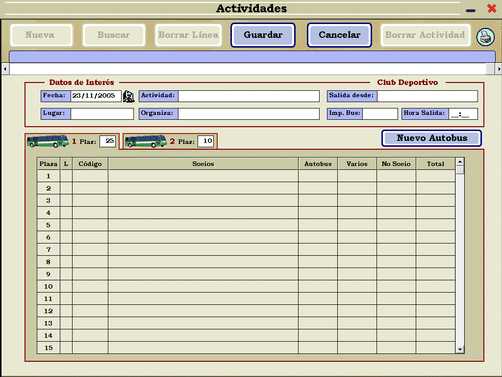Image resolution: width=502 pixels, height=377 pixels.
Task: Select row number 5 in the Plaza column
Action: click(x=48, y=225)
